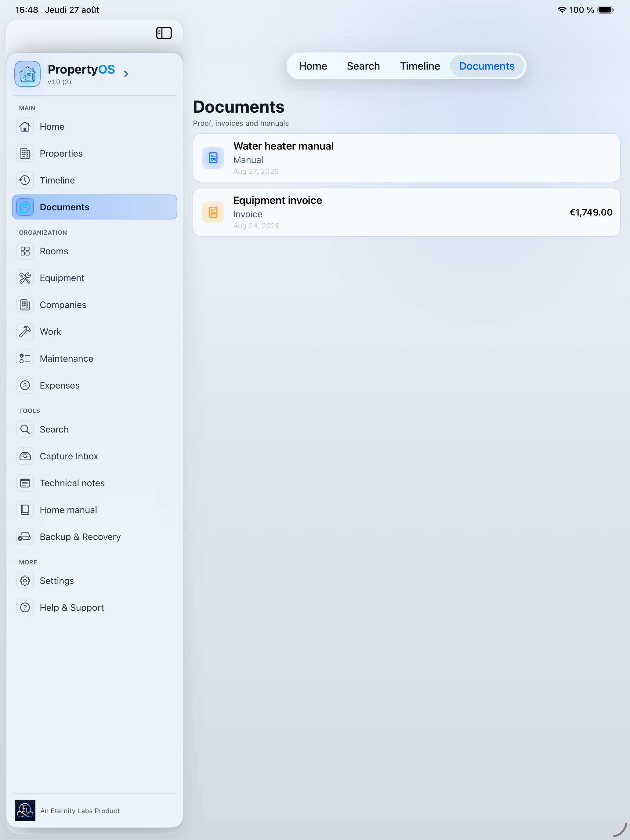This screenshot has width=630, height=840.
Task: Switch to the Home tab at top
Action: 313,66
